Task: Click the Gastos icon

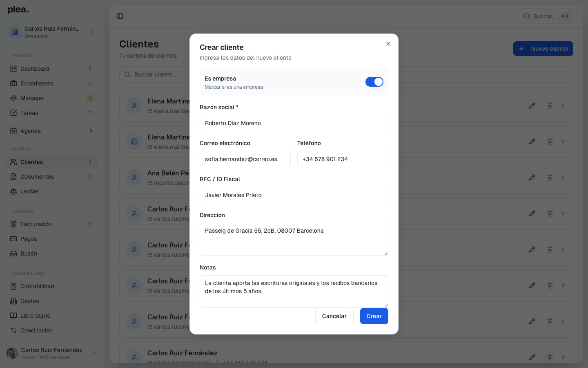Action: pos(13,301)
